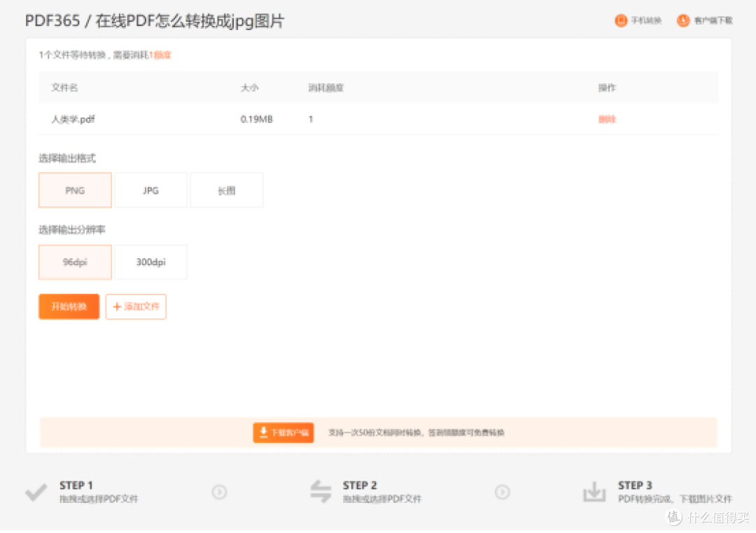Click the STEP 1 heading text
This screenshot has width=756, height=533.
[76, 485]
